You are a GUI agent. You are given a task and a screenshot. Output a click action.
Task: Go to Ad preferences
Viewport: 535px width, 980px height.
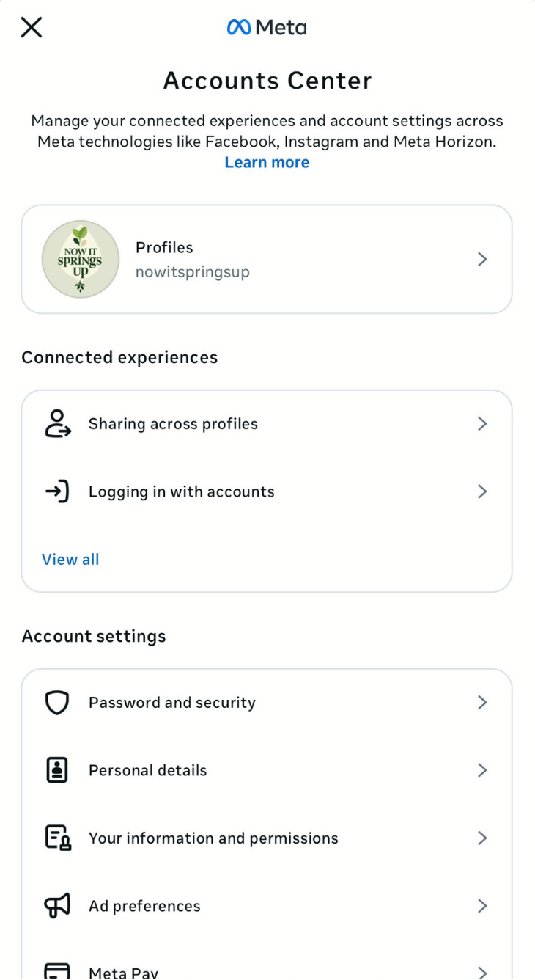pyautogui.click(x=144, y=906)
